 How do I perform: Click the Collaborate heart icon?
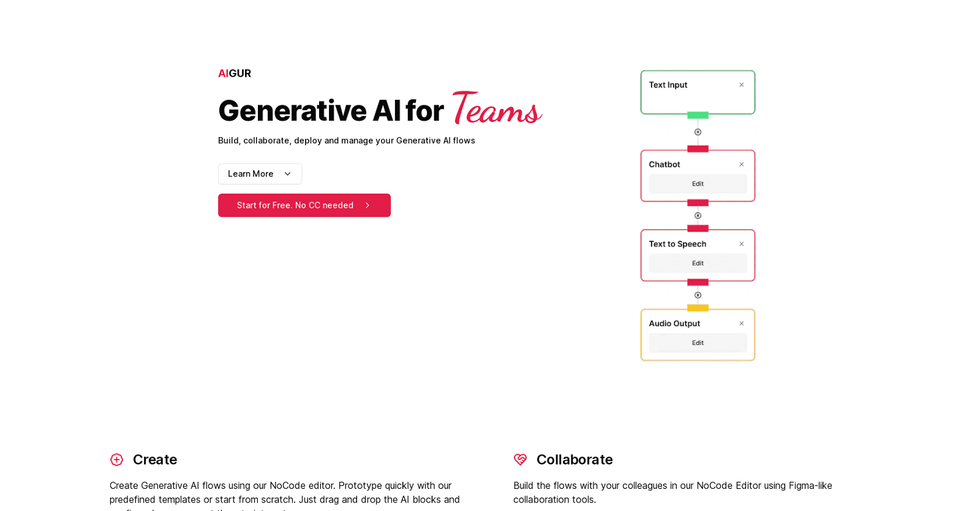[520, 460]
